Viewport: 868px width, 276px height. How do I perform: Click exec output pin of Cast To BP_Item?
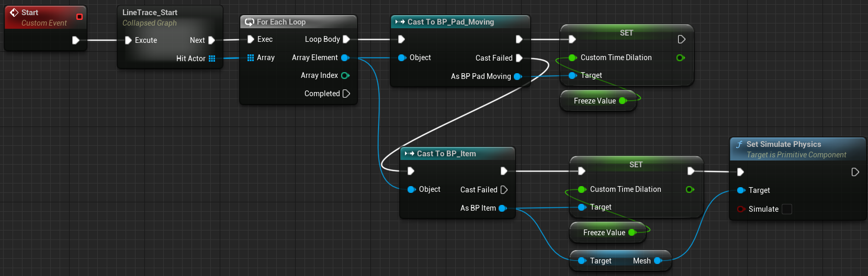click(x=504, y=171)
